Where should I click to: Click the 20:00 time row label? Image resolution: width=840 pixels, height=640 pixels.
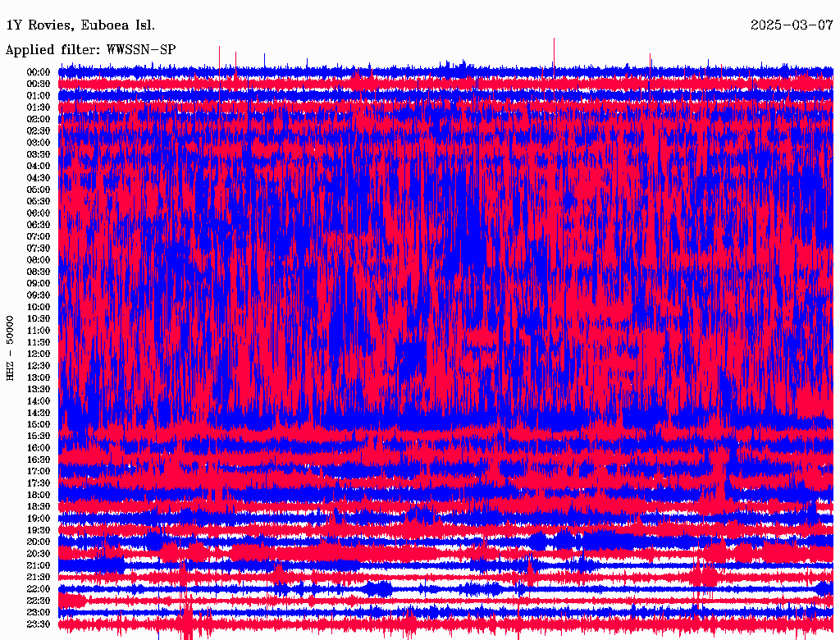click(39, 542)
